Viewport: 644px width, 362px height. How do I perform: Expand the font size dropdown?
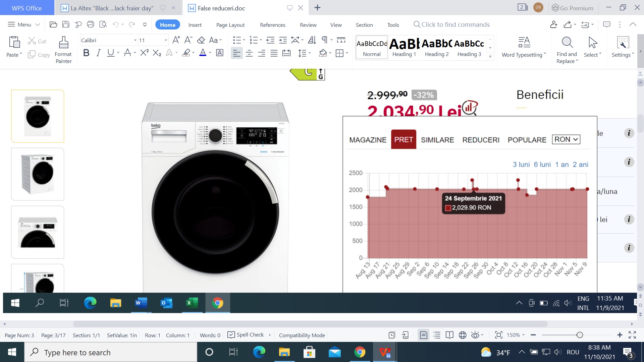[x=166, y=40]
